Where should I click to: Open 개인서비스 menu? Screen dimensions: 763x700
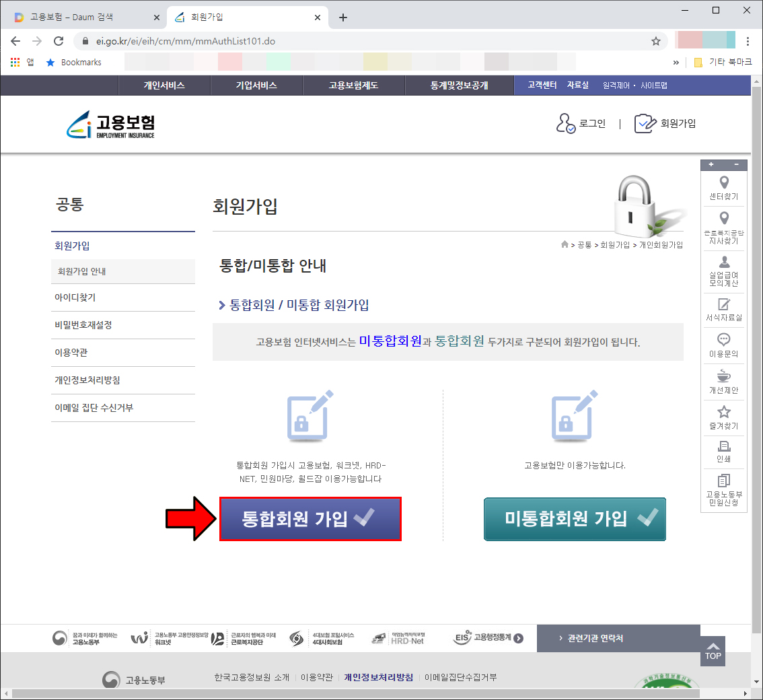click(164, 85)
